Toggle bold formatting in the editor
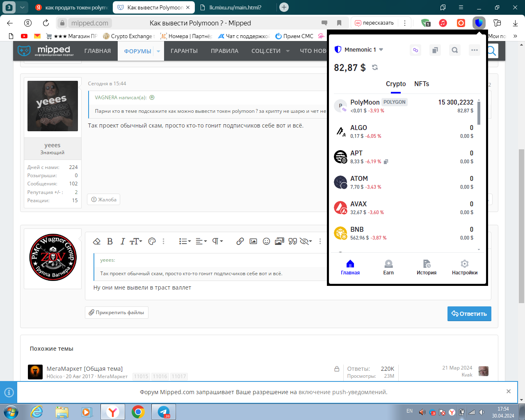 (x=110, y=241)
